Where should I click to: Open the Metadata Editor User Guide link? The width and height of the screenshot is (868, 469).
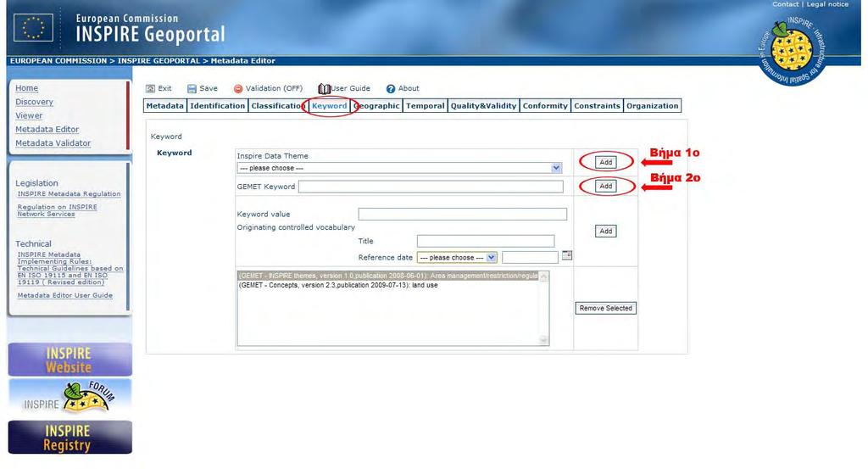(x=64, y=295)
